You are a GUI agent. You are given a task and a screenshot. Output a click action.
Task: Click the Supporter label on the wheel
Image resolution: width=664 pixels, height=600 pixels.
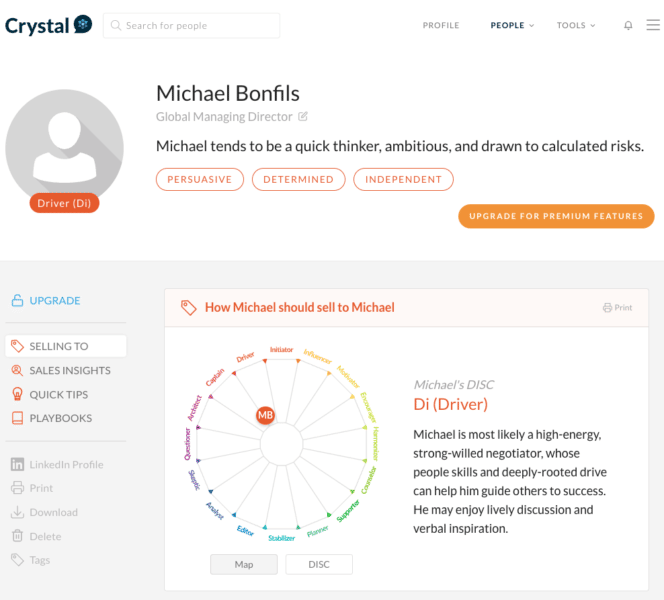[x=348, y=510]
